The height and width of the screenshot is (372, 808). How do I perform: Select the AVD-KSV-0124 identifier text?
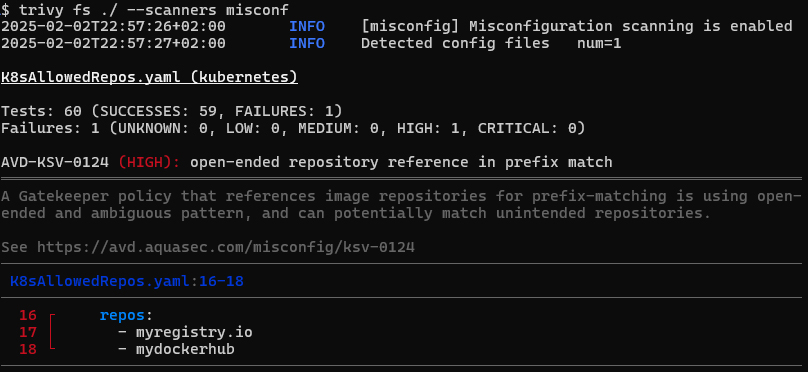(55, 162)
